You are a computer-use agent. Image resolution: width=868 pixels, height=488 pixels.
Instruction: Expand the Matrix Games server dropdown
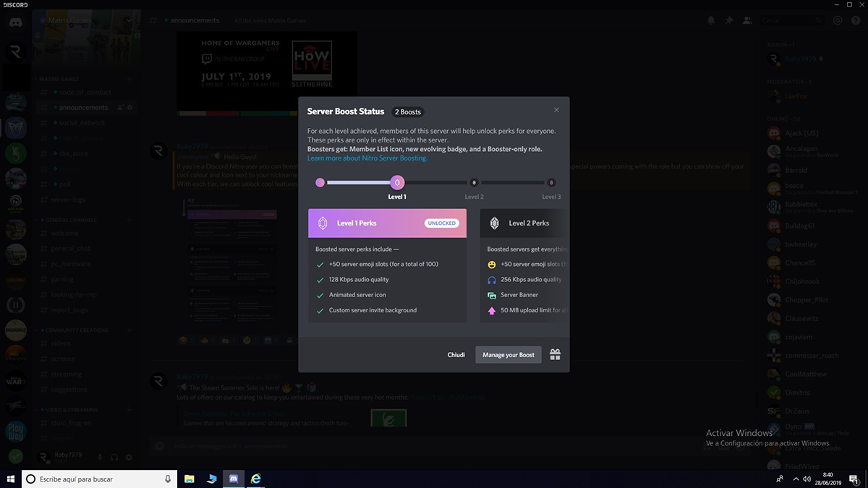(129, 20)
